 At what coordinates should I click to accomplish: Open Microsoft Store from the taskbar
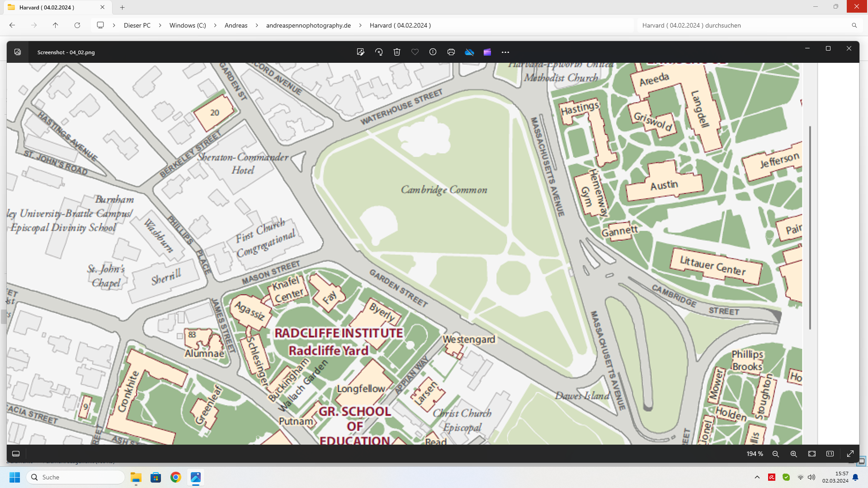pos(156,477)
